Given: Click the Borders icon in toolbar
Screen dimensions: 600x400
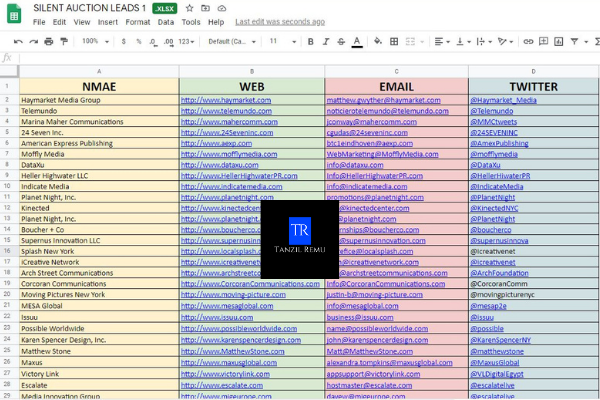Looking at the screenshot, I should pyautogui.click(x=394, y=42).
